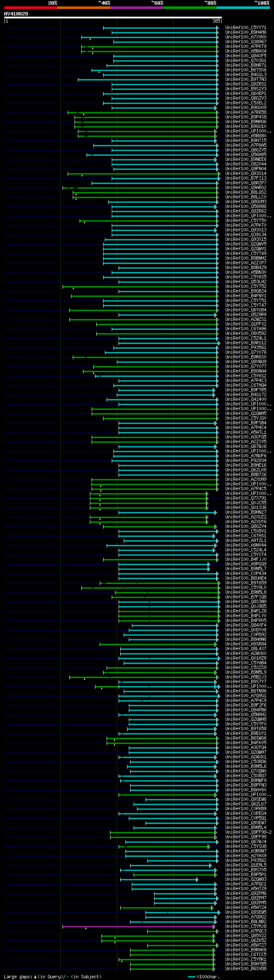Open the UniRef100_B7FIQ8 label
The image size is (274, 980).
point(246,597)
